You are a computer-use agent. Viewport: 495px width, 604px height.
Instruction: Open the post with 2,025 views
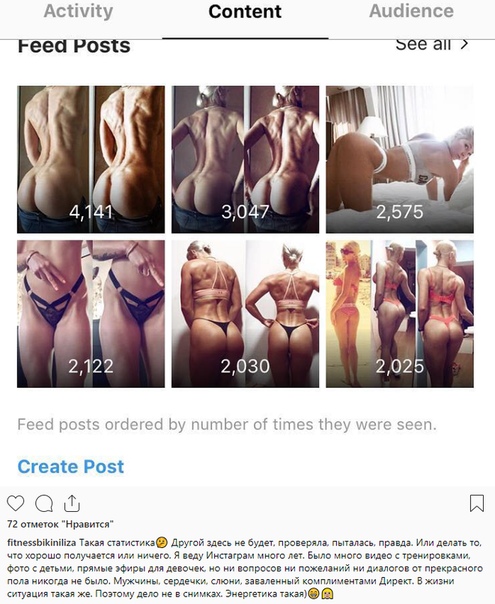pyautogui.click(x=400, y=314)
